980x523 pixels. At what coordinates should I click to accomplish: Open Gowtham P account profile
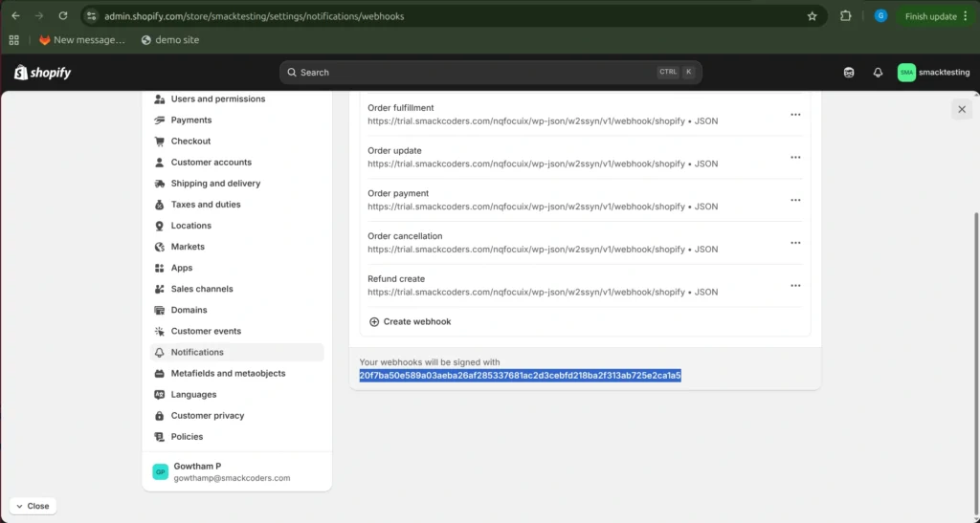point(237,471)
